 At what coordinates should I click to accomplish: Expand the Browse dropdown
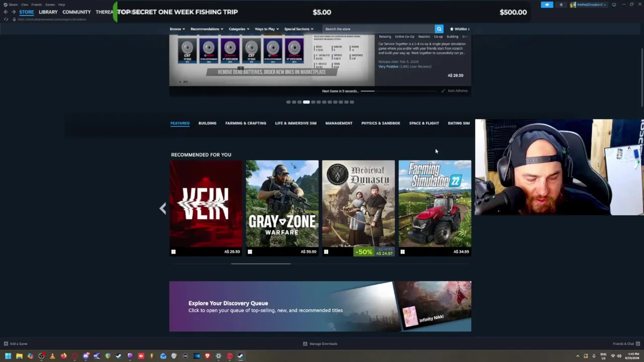(177, 29)
